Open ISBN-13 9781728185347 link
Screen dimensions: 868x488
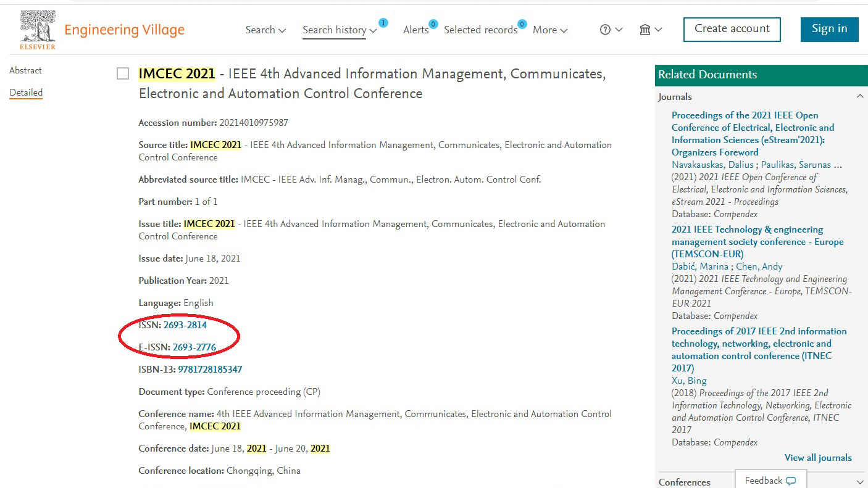pyautogui.click(x=210, y=370)
